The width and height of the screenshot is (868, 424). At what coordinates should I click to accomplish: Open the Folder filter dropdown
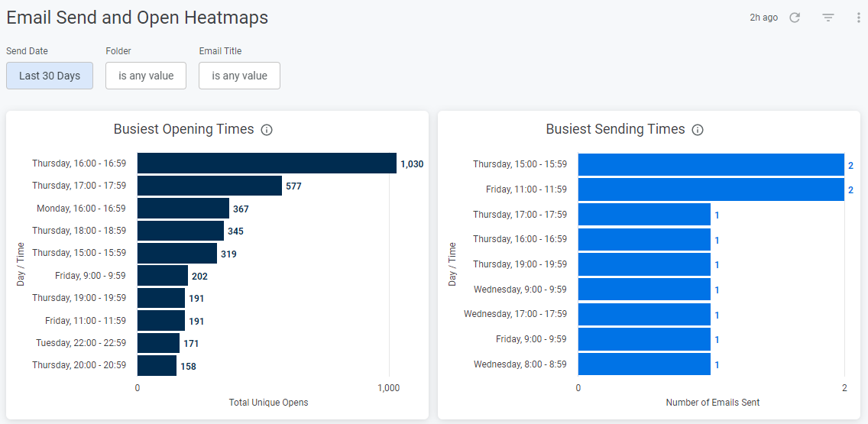click(x=146, y=76)
